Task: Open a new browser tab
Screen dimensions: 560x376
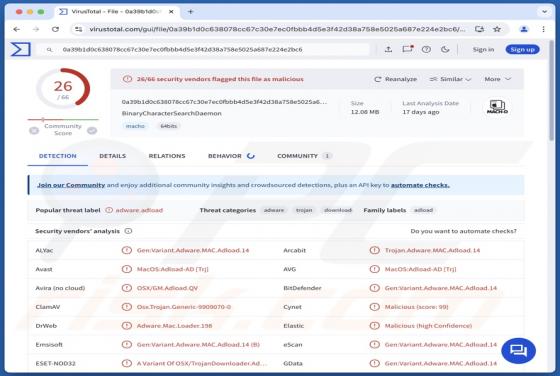Action: [x=190, y=12]
